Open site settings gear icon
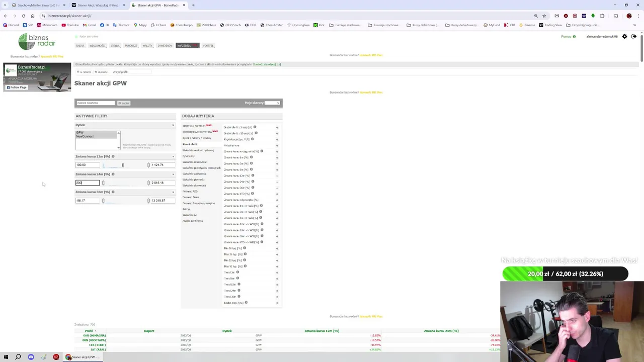The image size is (644, 362). point(624,36)
